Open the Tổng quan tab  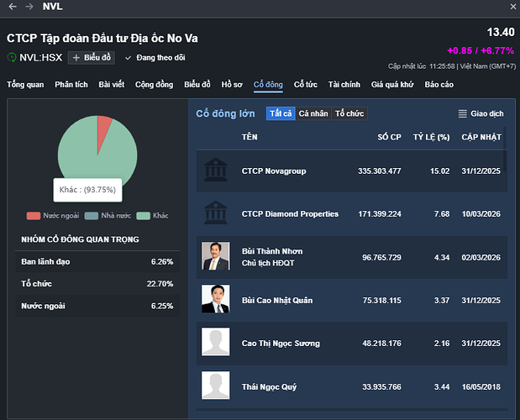point(25,85)
